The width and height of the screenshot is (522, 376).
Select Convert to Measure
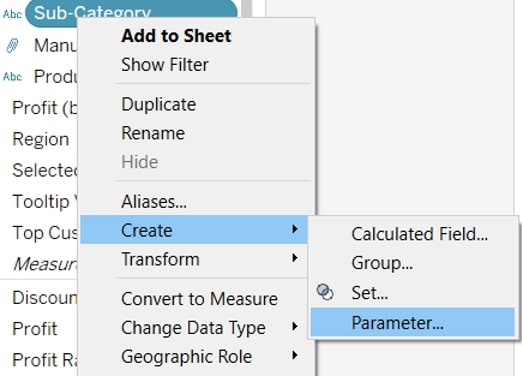(x=199, y=298)
